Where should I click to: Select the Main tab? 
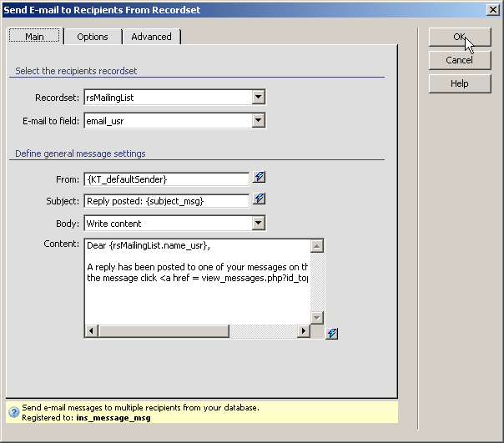pos(34,37)
